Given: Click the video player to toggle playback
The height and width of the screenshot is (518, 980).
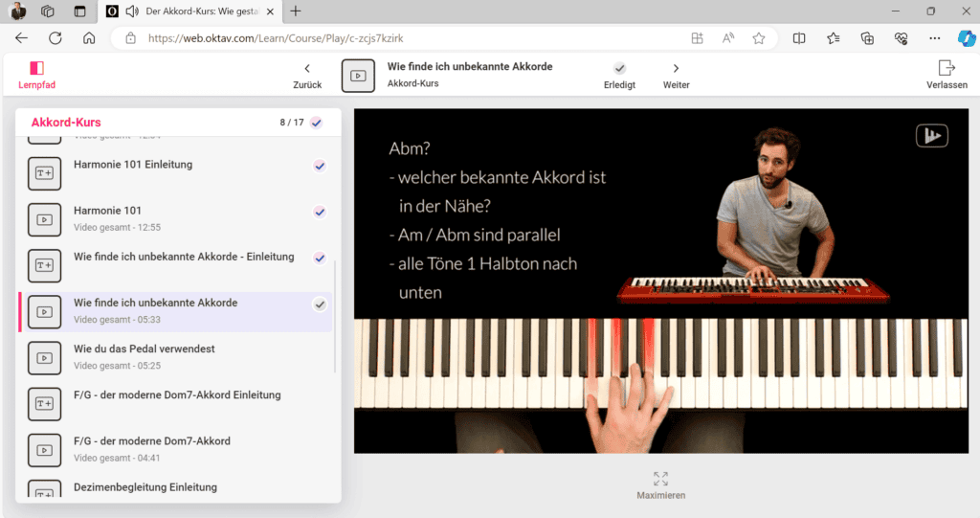Looking at the screenshot, I should [660, 280].
